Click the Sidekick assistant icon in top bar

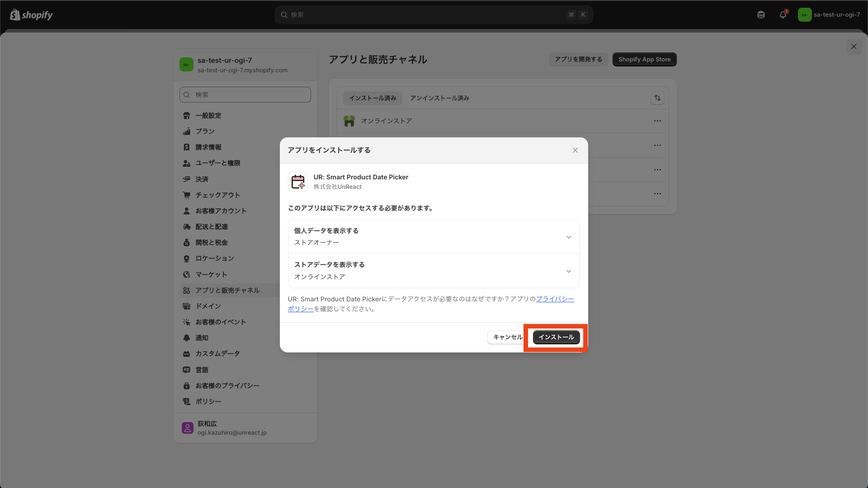(761, 14)
